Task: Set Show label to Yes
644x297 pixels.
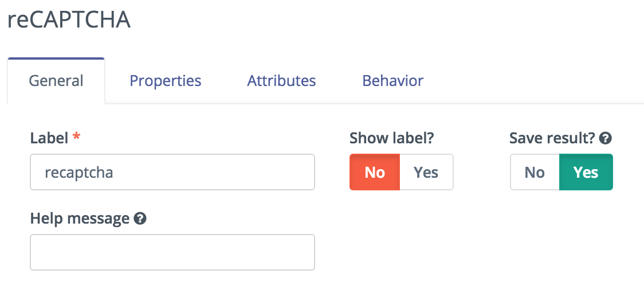Action: [426, 172]
